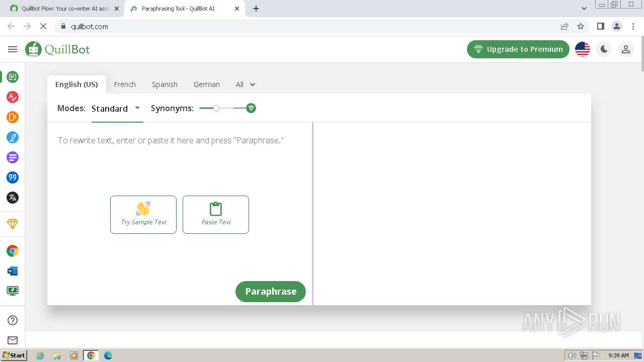Open File Explorer from taskbar
This screenshot has height=362, width=644.
[x=57, y=355]
